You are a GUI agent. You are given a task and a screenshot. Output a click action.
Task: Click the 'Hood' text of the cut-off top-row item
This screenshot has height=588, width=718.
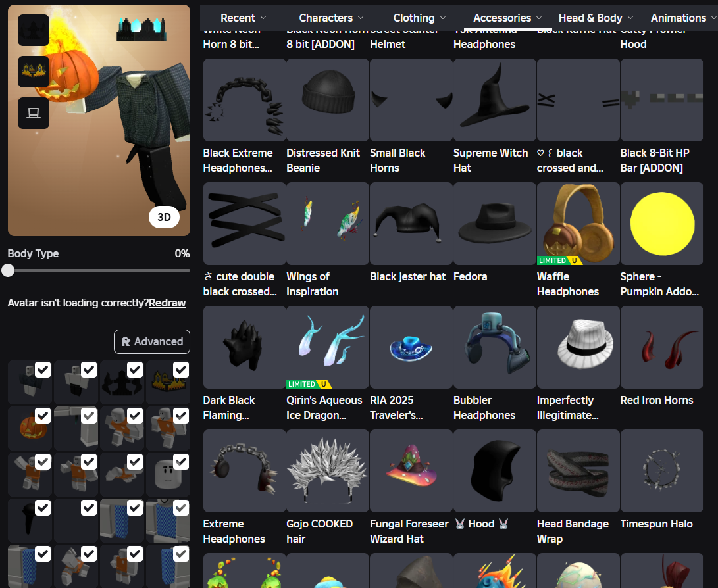[633, 44]
